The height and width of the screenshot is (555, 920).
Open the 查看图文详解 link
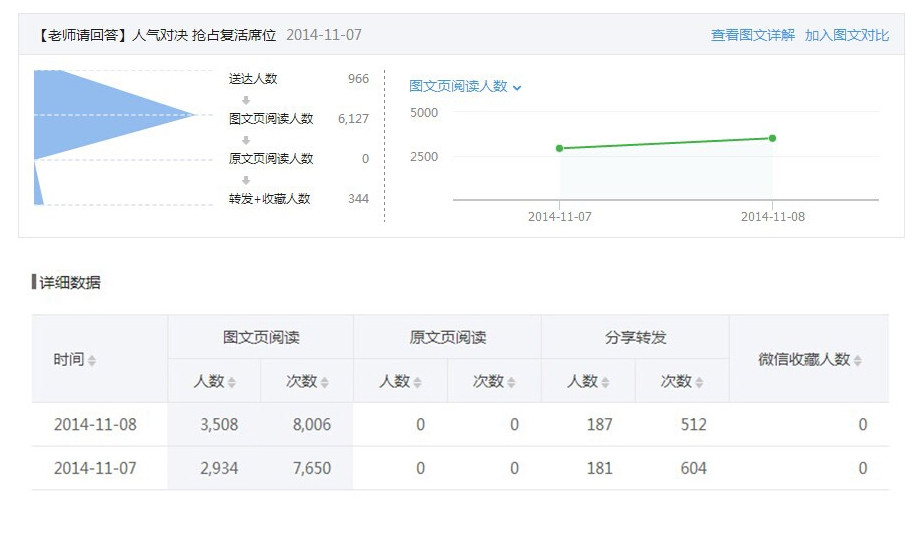coord(753,35)
